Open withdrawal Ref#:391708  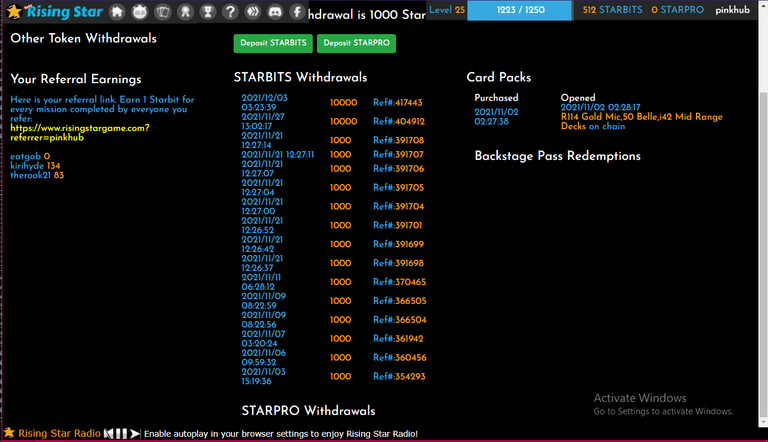coord(398,141)
